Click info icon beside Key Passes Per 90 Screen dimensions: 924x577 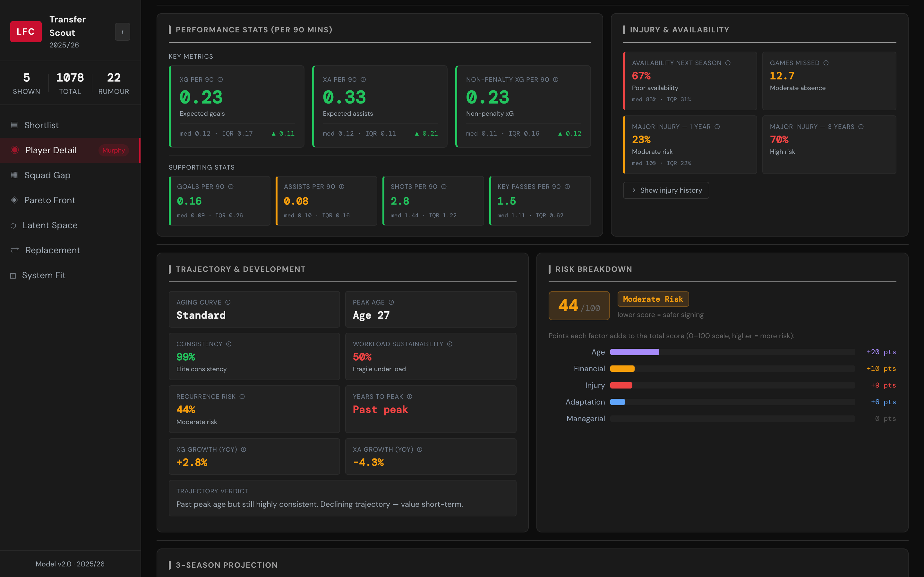[x=567, y=186]
